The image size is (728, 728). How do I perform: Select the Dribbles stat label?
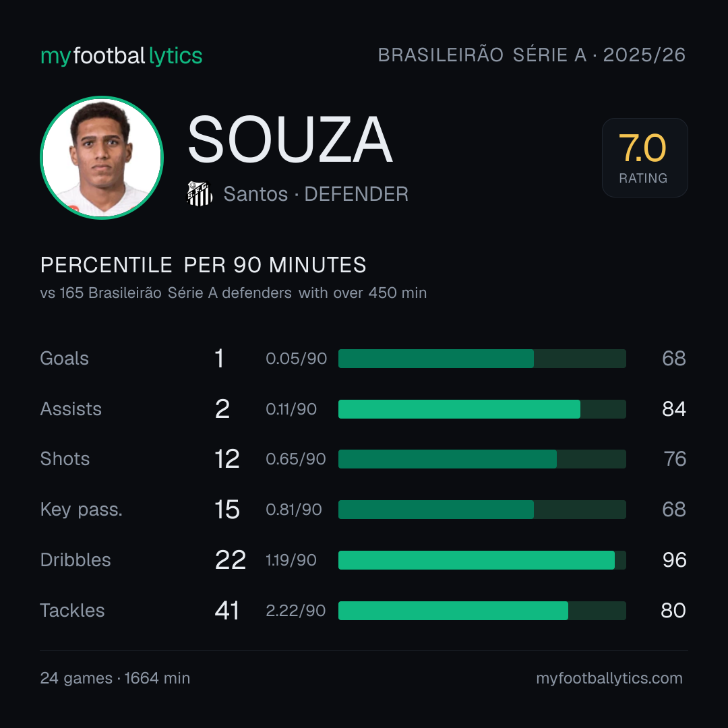(75, 560)
